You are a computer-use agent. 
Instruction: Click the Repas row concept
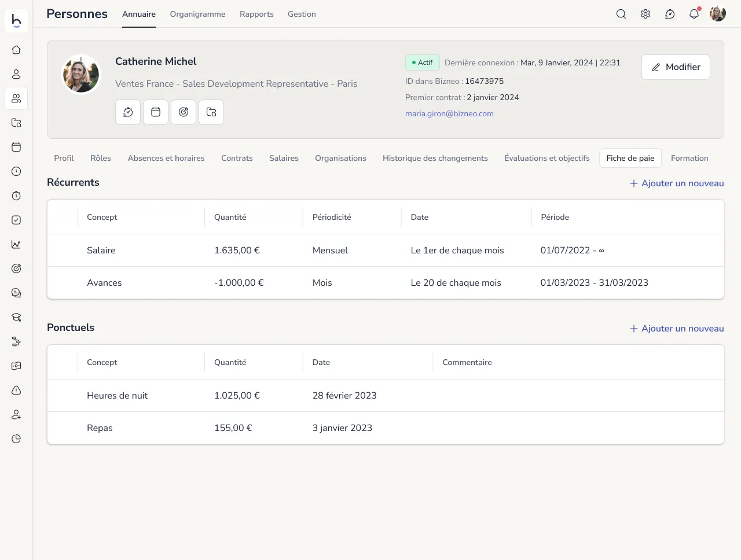(100, 428)
